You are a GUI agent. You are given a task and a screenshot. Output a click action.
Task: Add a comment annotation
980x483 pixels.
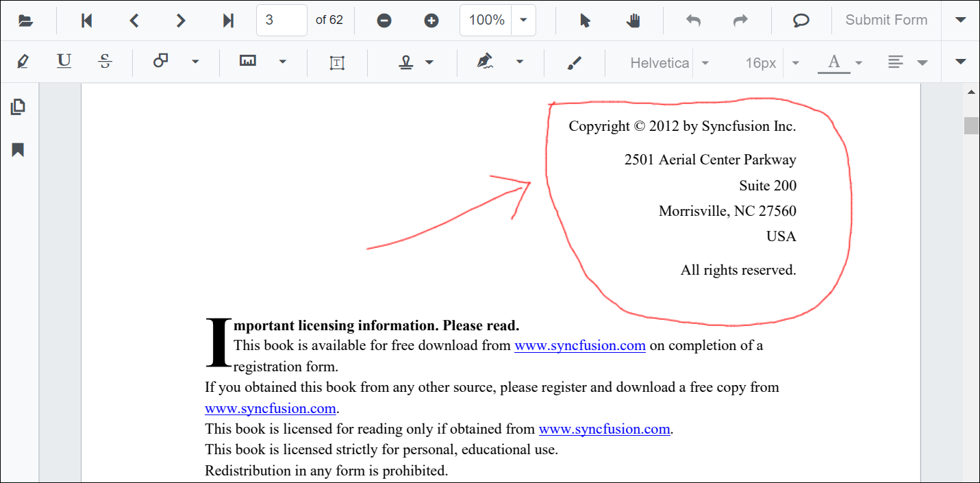799,20
